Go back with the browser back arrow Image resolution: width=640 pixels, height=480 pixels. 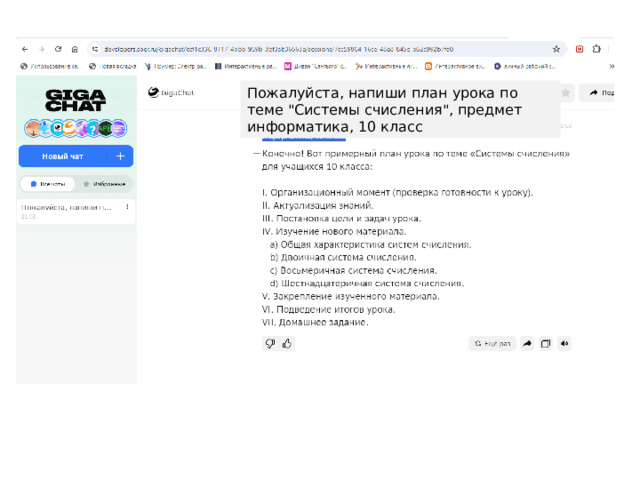25,49
